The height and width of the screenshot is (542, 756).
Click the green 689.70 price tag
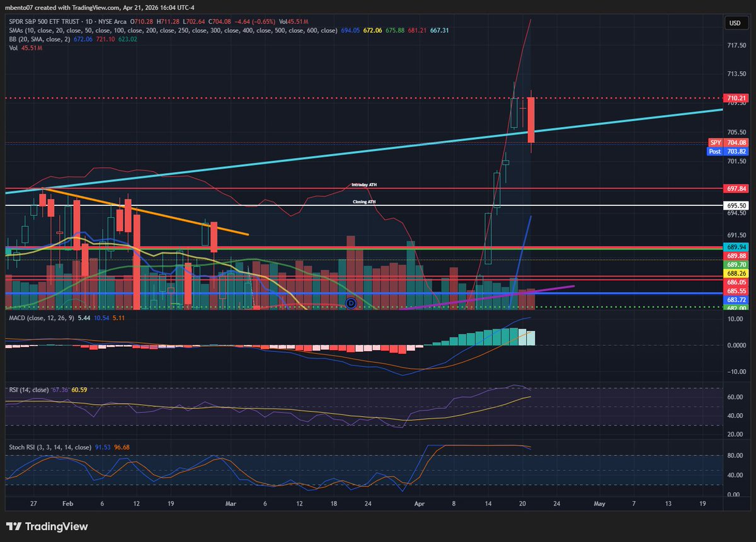tap(736, 265)
